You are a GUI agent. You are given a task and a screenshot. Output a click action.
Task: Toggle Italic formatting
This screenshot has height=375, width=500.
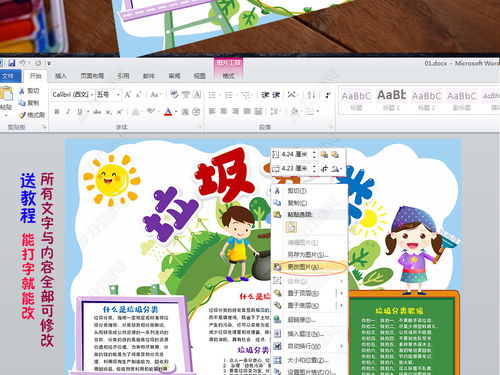[x=68, y=112]
